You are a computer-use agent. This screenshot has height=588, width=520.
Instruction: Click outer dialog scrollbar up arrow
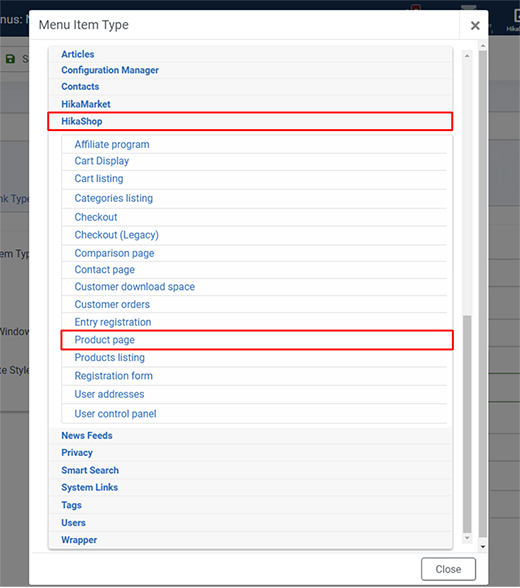pyautogui.click(x=483, y=46)
